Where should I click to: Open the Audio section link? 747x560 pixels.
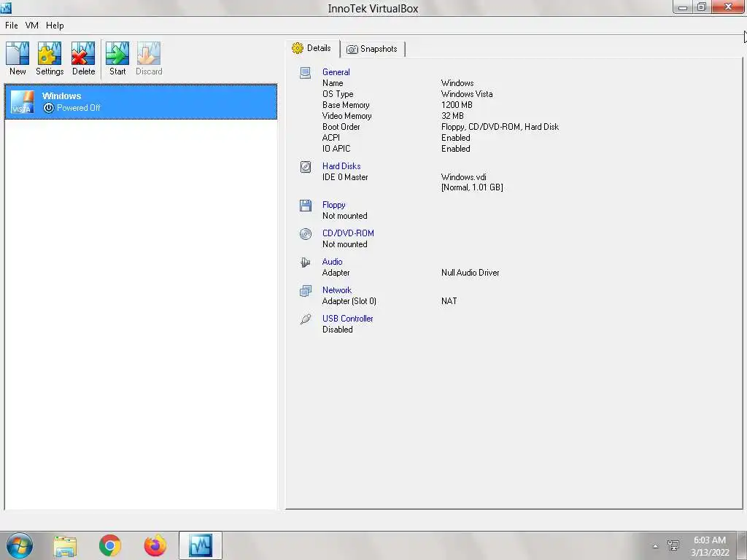pos(332,262)
